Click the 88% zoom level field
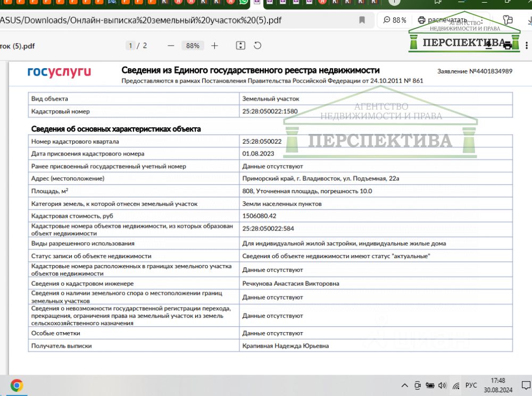This screenshot has height=396, width=532. (x=193, y=46)
